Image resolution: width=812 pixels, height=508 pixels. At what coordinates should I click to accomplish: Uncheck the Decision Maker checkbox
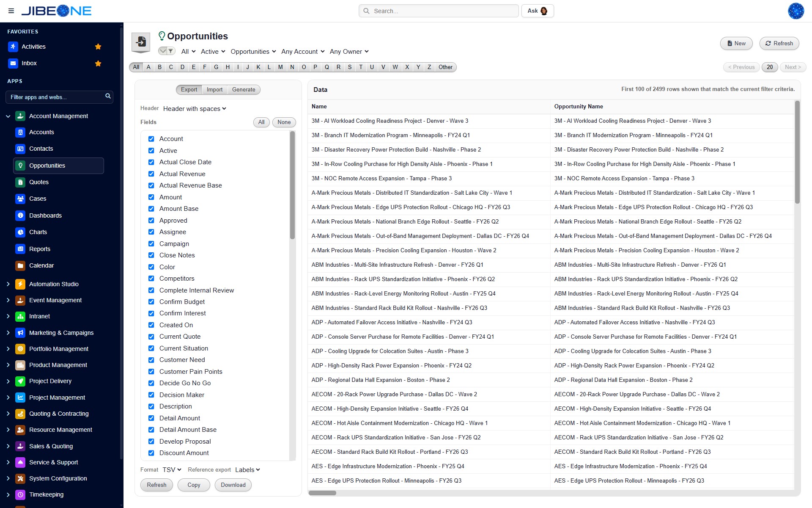(151, 395)
